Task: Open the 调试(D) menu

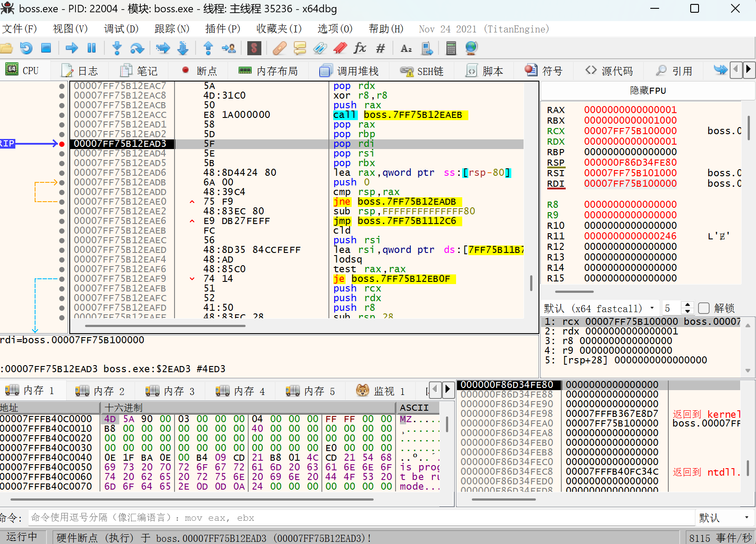Action: click(121, 29)
